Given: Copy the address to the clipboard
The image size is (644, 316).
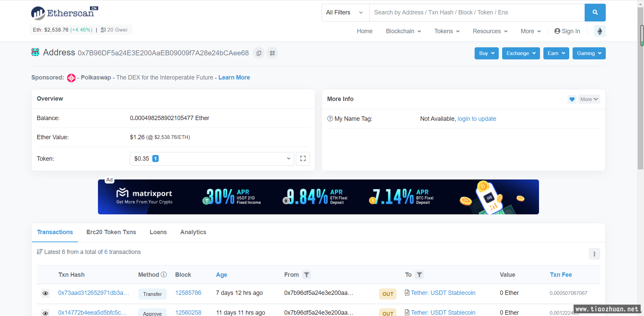Looking at the screenshot, I should click(259, 53).
